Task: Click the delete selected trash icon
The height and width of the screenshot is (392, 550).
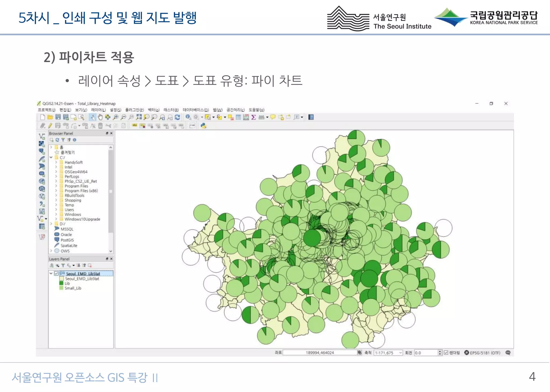Action: [100, 126]
